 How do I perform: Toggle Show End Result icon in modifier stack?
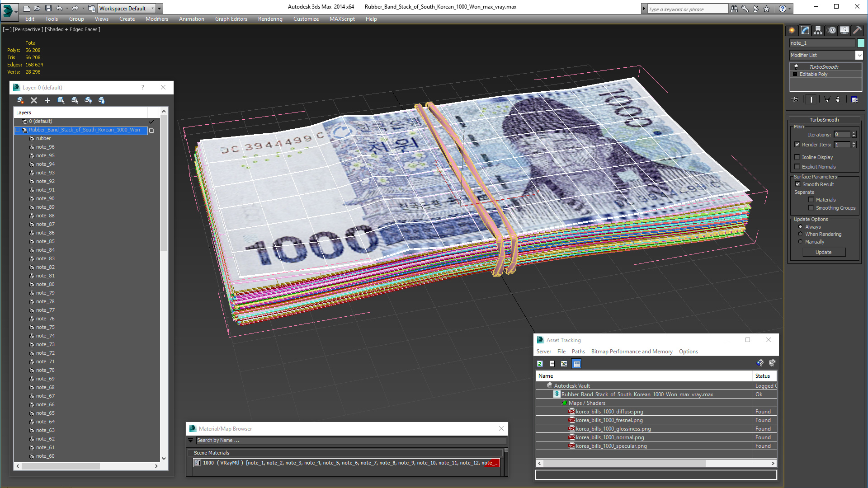811,99
